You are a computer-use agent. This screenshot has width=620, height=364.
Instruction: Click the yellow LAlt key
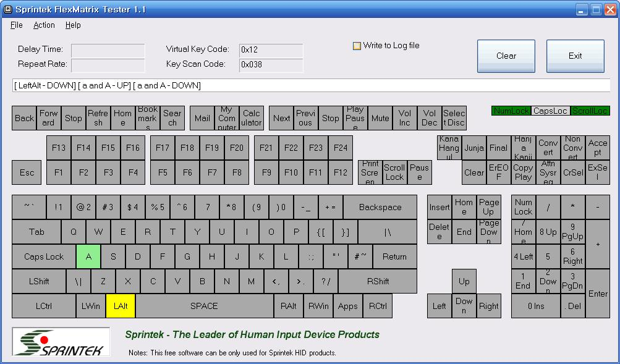(x=120, y=306)
